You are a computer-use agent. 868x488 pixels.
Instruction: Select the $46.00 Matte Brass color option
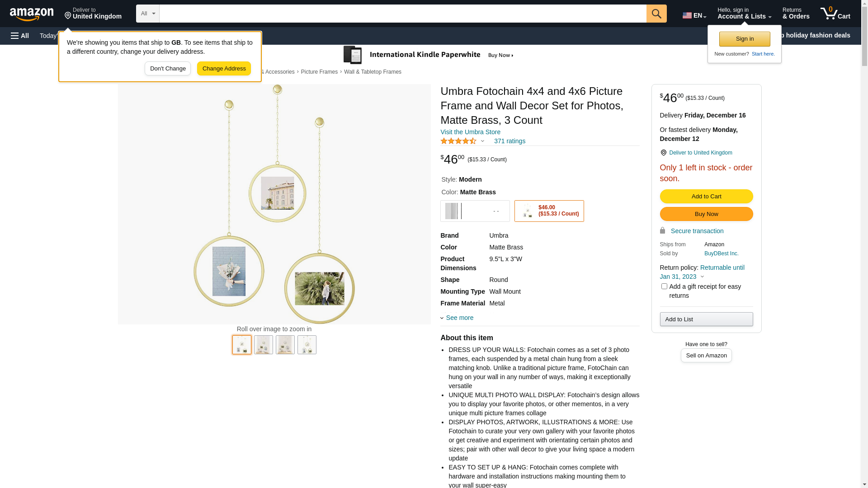click(x=549, y=211)
